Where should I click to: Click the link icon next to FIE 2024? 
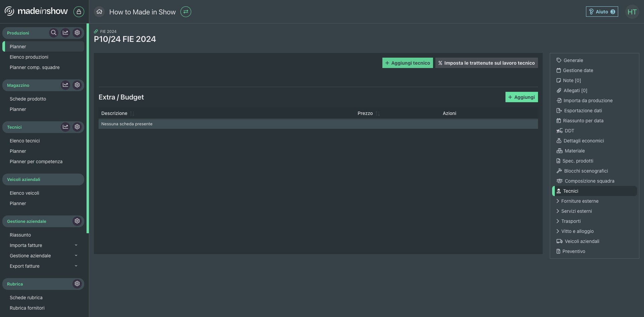click(x=96, y=31)
